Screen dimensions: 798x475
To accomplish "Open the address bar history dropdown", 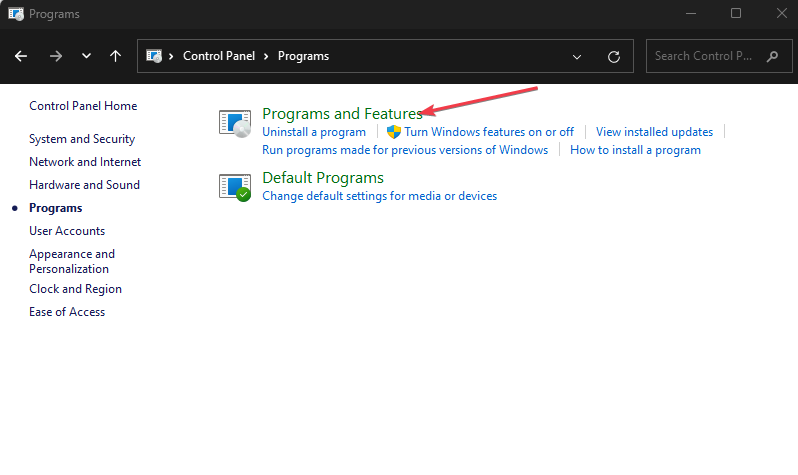I will click(577, 57).
